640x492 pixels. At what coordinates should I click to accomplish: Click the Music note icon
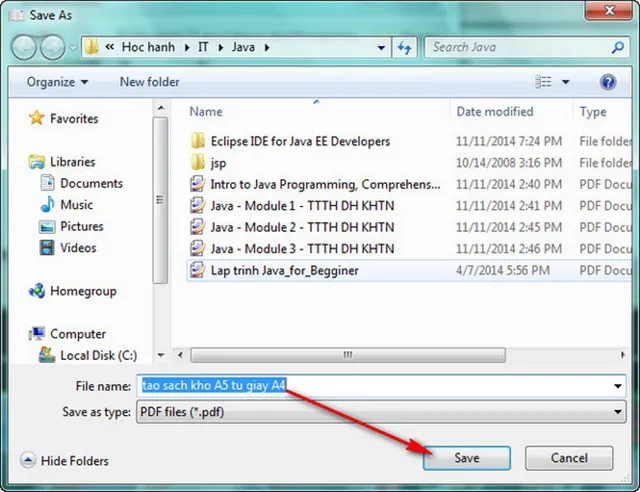(47, 204)
